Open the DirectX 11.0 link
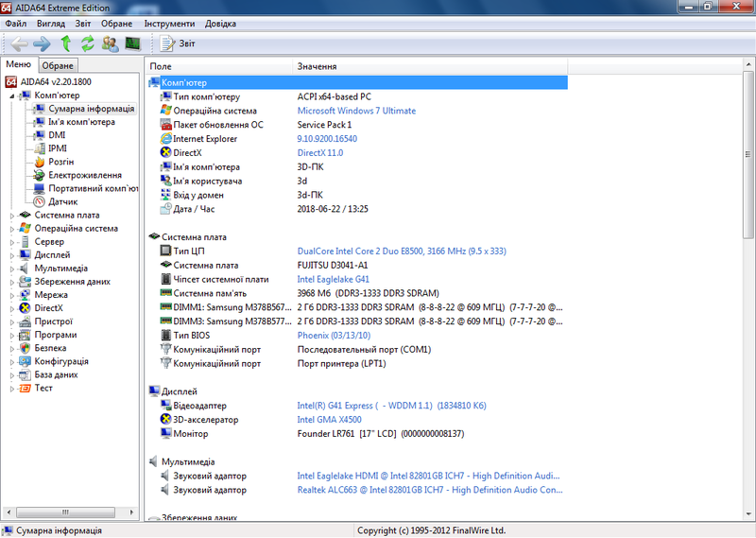Screen dimensions: 756x538 320,153
